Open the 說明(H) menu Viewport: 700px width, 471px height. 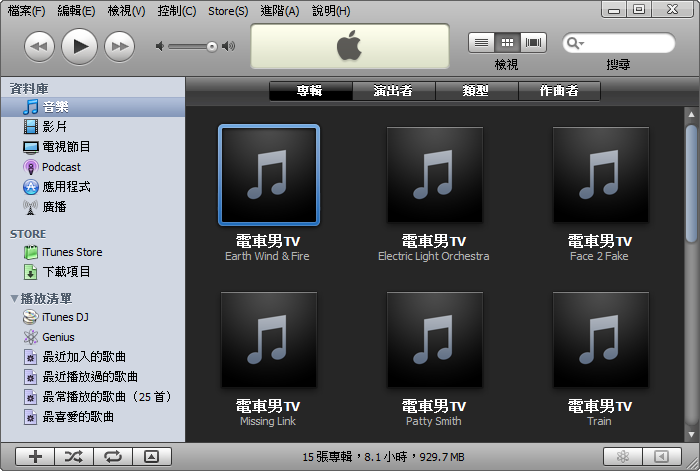pos(331,11)
